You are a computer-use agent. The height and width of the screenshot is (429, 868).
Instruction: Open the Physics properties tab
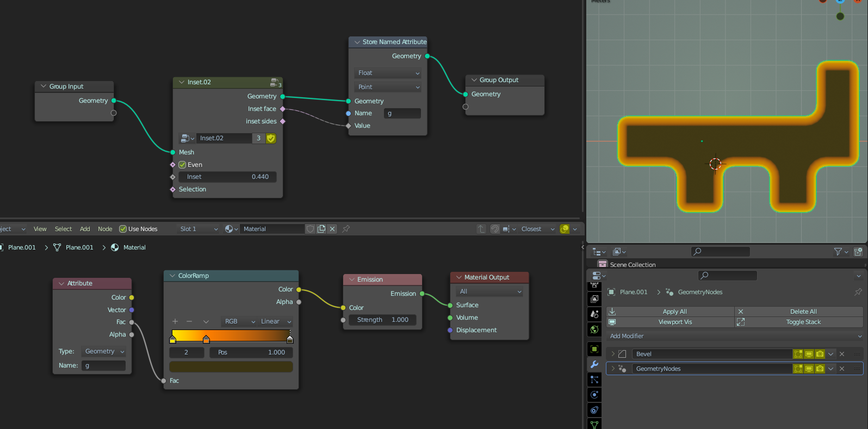(x=594, y=395)
